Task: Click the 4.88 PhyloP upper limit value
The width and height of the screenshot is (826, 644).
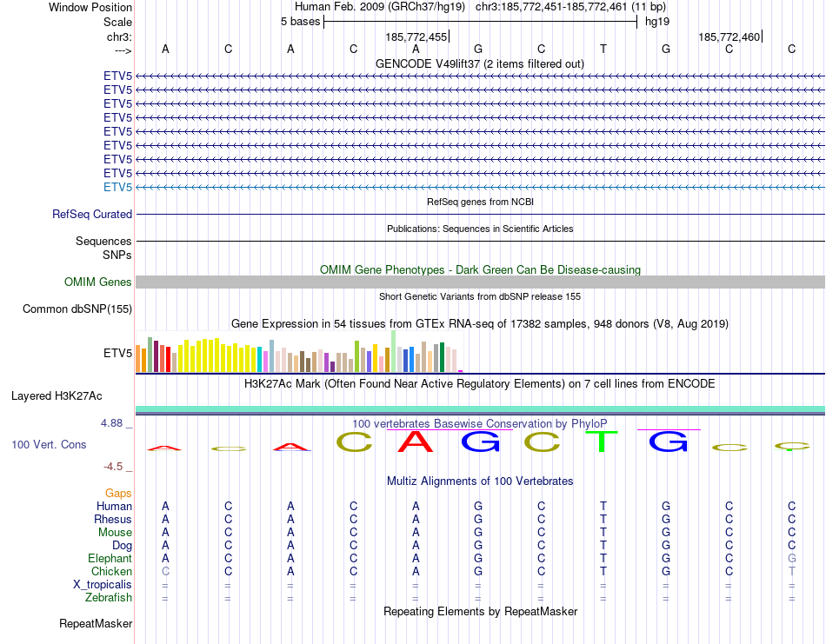Action: coord(111,423)
